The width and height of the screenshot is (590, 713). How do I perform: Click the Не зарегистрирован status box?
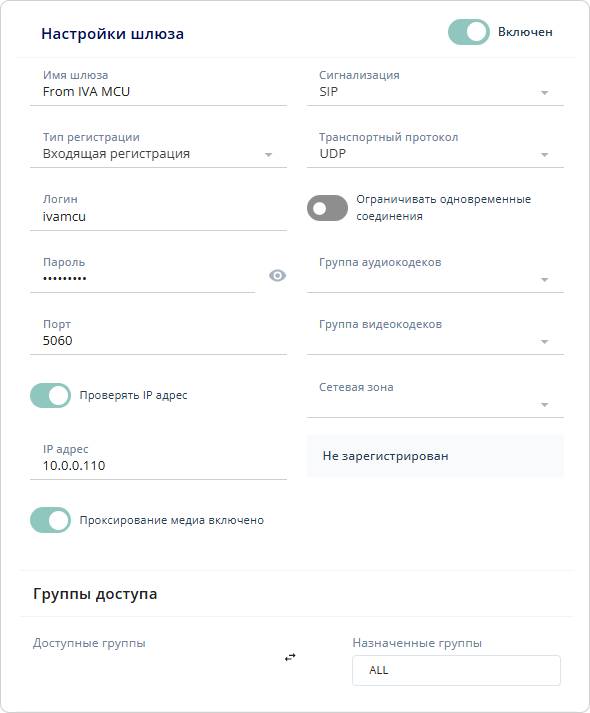tap(435, 456)
